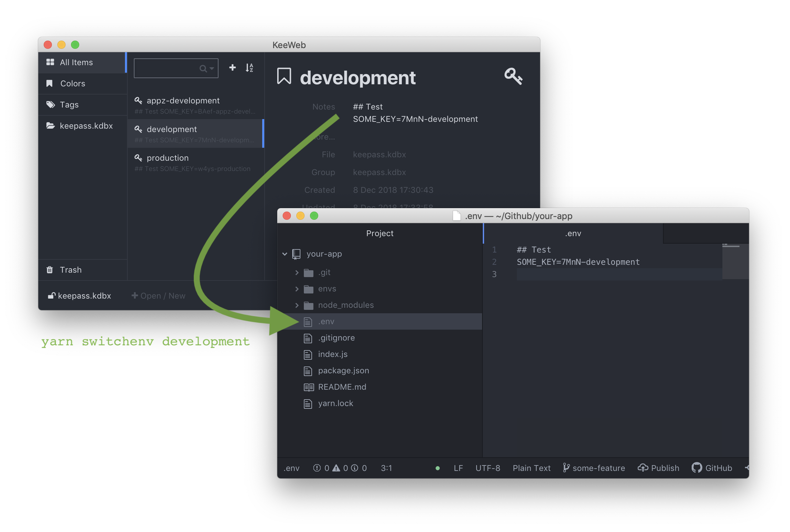This screenshot has height=532, width=790.
Task: Collapse the your-app project root
Action: point(285,254)
